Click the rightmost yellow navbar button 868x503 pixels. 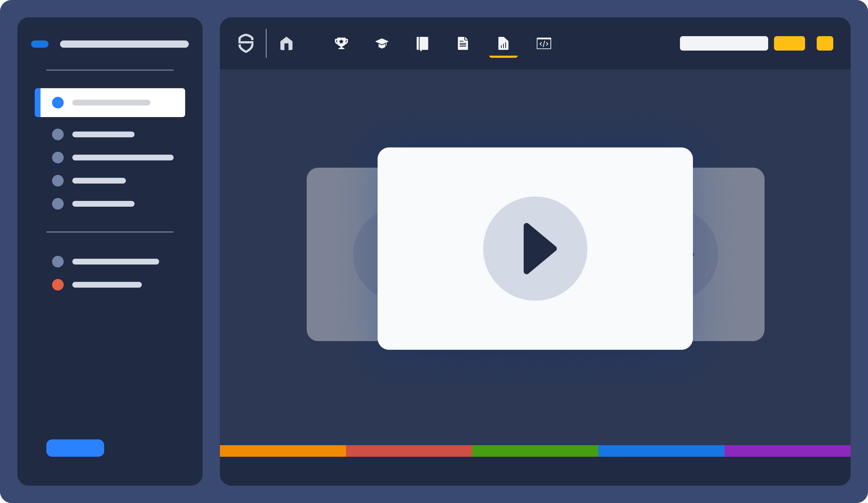825,43
